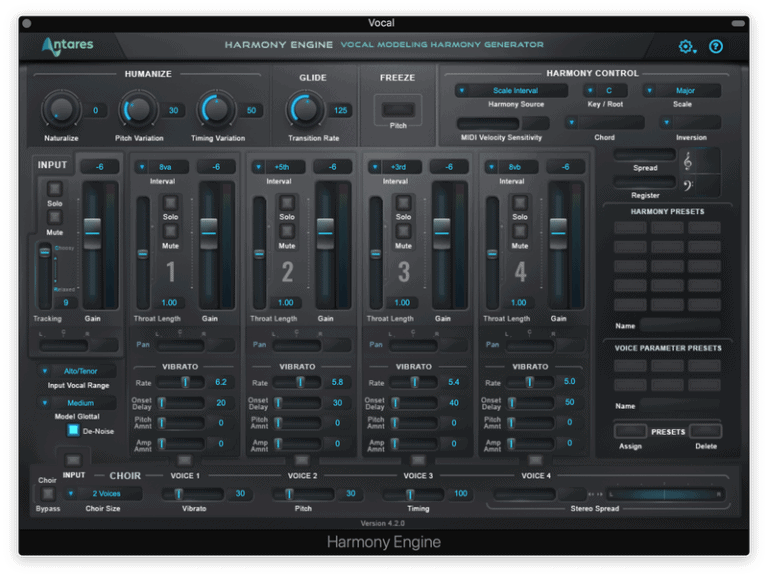Open the Choir Size 2 Voices dropdown
Viewport: 768px width, 577px height.
point(103,493)
